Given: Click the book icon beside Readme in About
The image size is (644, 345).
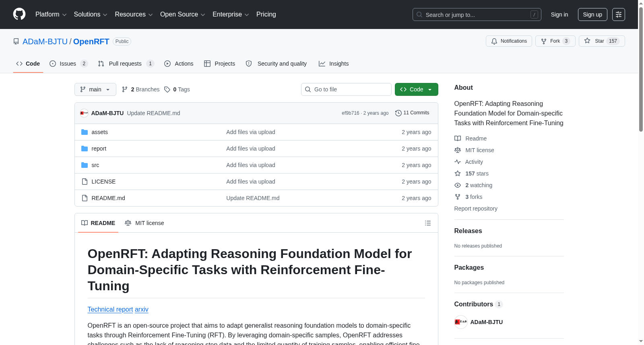Looking at the screenshot, I should (458, 138).
